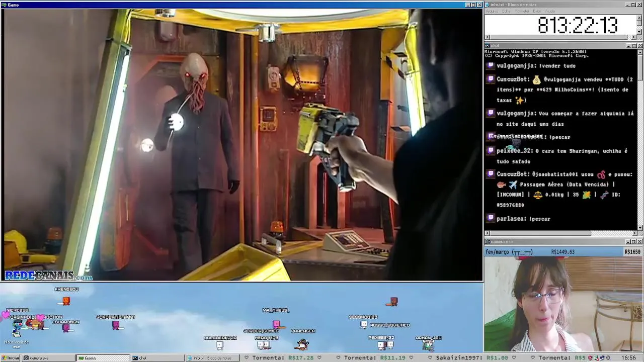Viewport: 644px width, 362px height.
Task: Click the R$1449.63 amount in camera window
Action: (x=562, y=252)
